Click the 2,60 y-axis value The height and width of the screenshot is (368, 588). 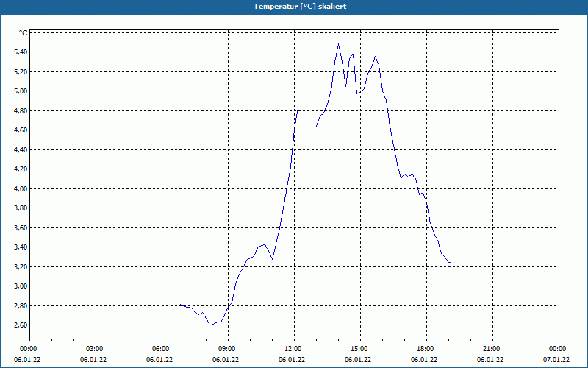tap(21, 325)
